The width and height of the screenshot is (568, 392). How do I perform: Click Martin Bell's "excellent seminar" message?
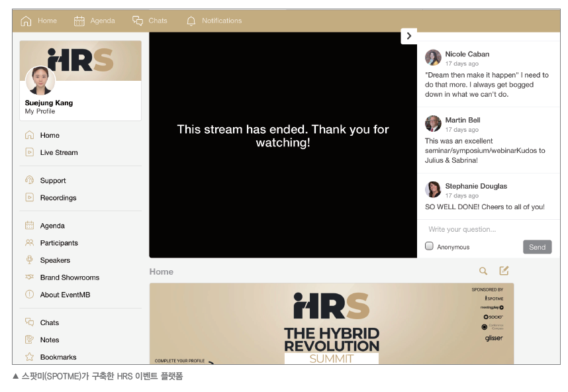click(x=485, y=150)
